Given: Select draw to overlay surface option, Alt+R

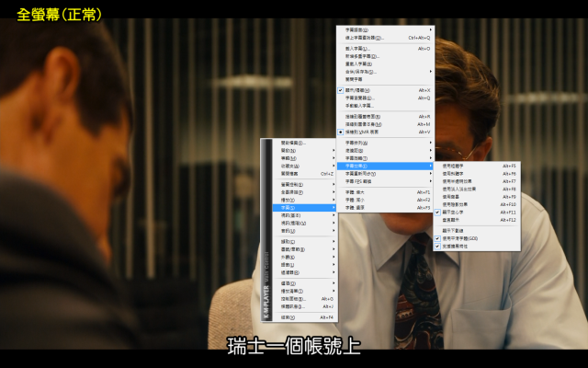Looking at the screenshot, I should pos(385,117).
